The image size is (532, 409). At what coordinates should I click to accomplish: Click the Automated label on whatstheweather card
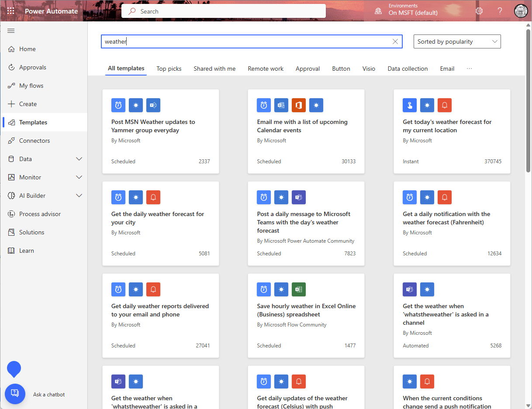coord(416,346)
